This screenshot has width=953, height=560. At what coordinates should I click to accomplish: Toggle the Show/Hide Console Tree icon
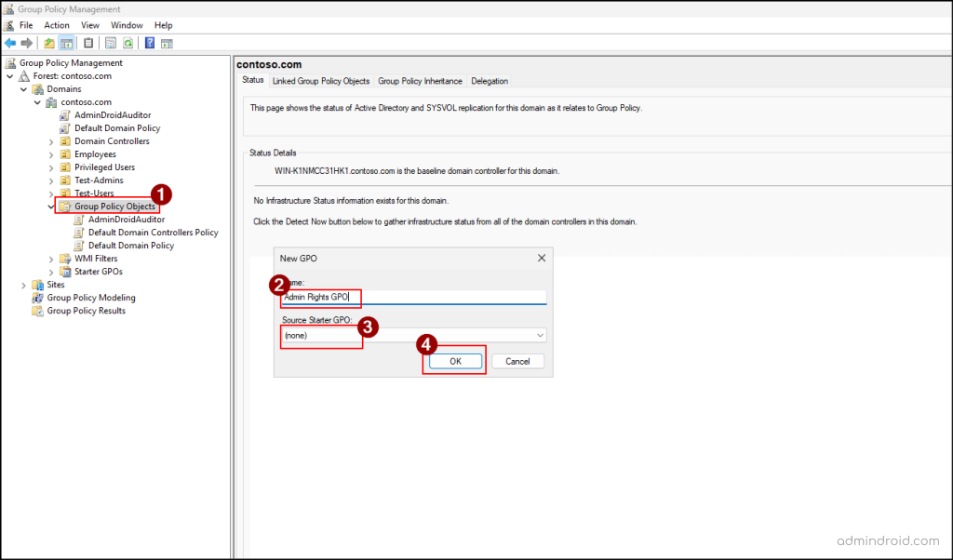66,42
